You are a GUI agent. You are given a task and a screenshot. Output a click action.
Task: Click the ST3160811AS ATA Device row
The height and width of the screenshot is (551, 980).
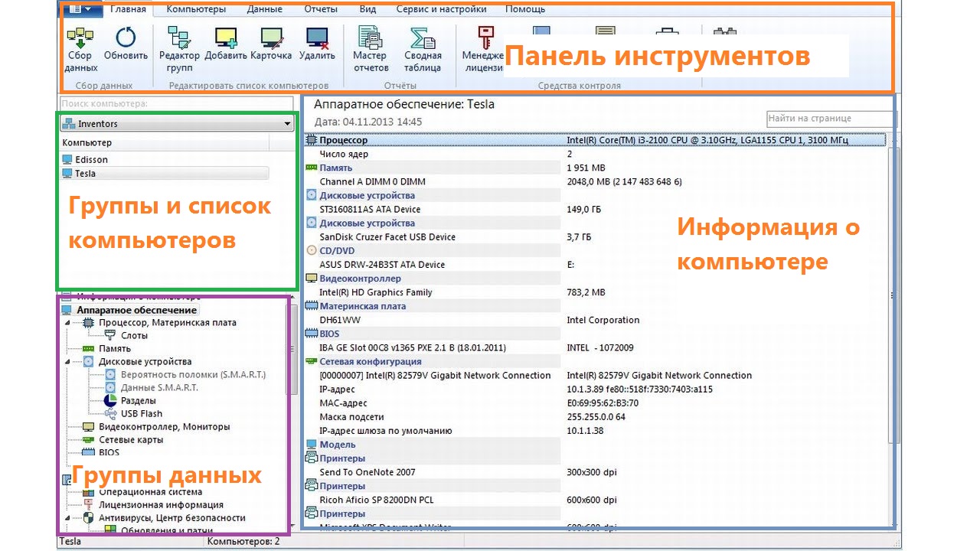pyautogui.click(x=596, y=209)
